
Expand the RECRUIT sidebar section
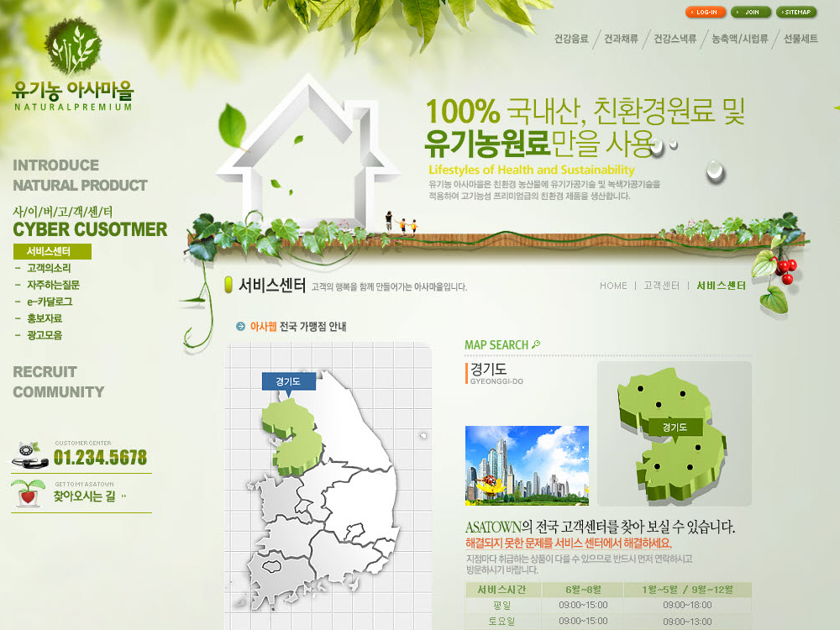tap(45, 371)
